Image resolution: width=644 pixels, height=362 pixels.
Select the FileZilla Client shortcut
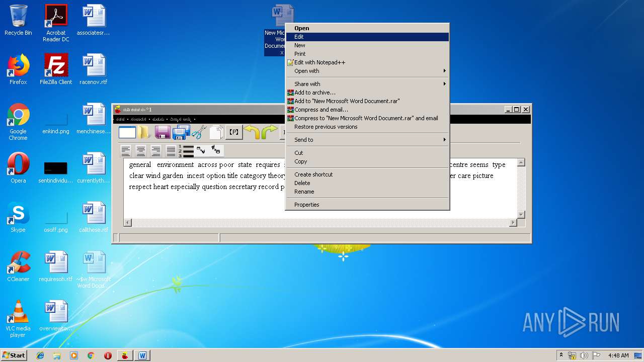(56, 70)
